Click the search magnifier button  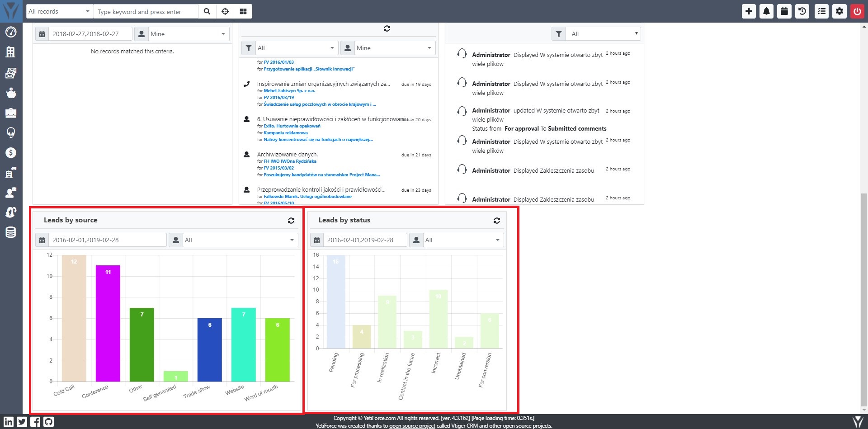207,11
